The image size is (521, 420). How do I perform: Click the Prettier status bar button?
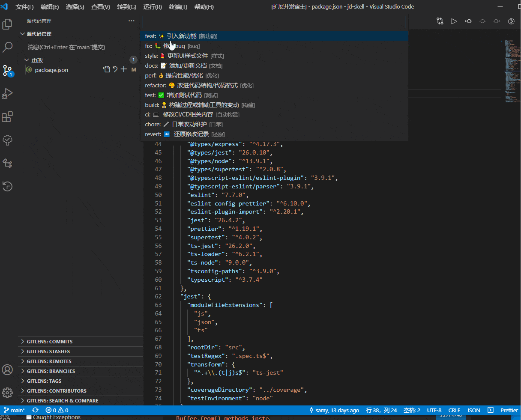tap(509, 410)
